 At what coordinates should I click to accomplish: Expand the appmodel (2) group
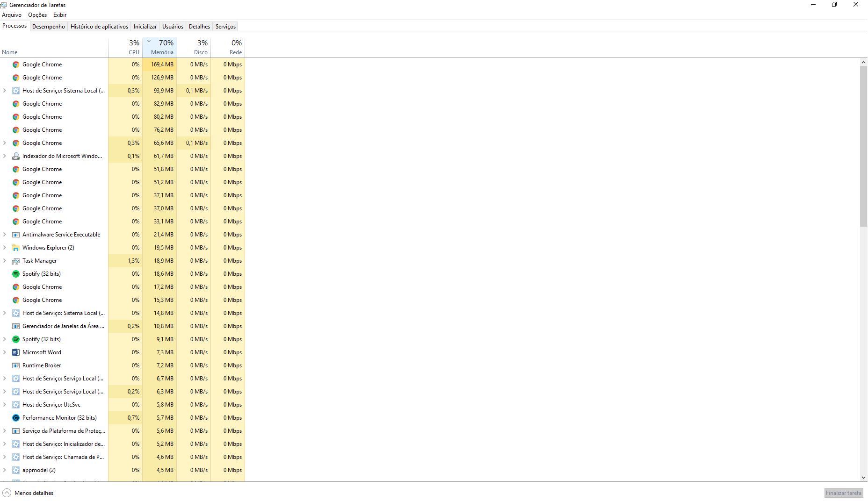(5, 470)
